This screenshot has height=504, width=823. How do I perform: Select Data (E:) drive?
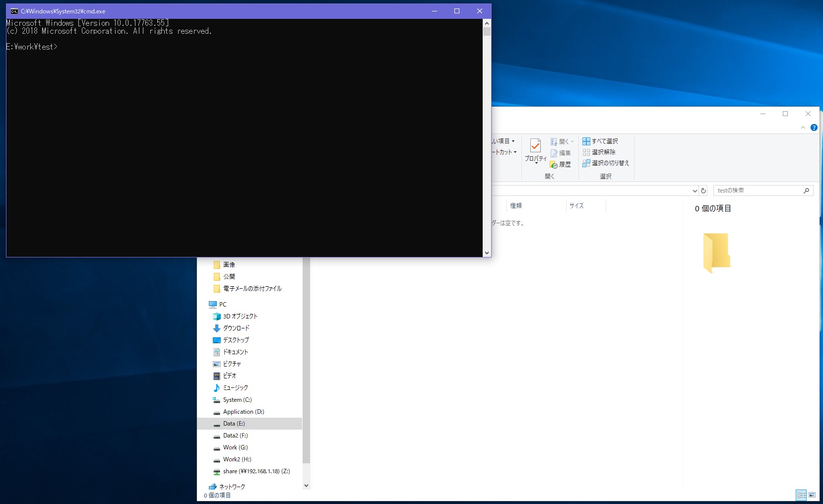[250, 424]
